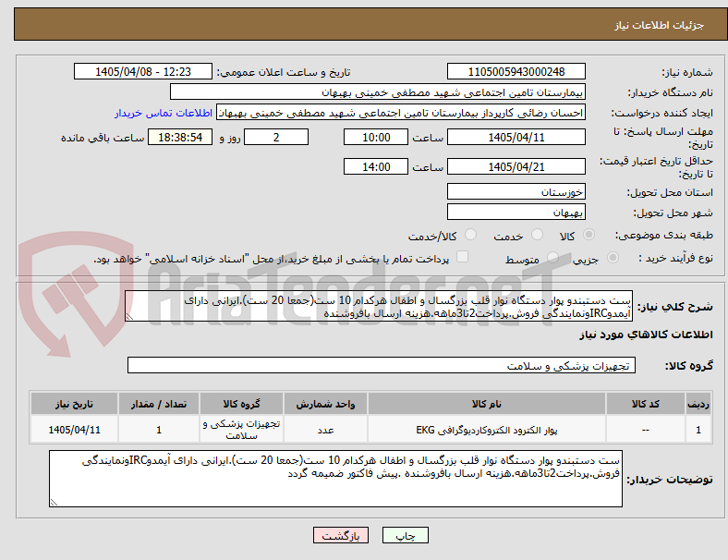This screenshot has width=728, height=560.
Task: Select the کالا/خدمت radio button
Action: point(471,235)
